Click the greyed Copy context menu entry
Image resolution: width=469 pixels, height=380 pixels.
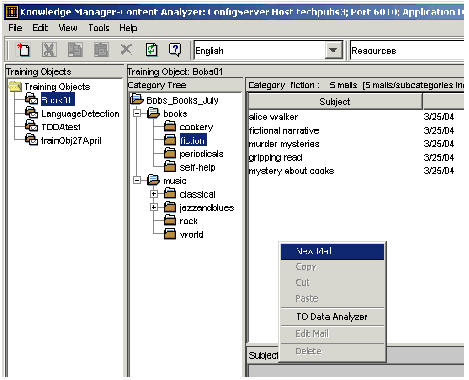(x=332, y=267)
